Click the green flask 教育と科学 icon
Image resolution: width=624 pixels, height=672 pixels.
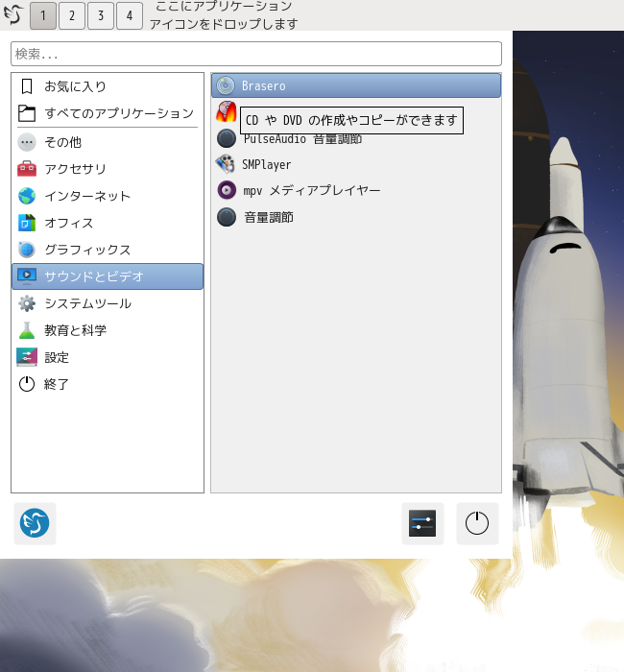[x=27, y=330]
